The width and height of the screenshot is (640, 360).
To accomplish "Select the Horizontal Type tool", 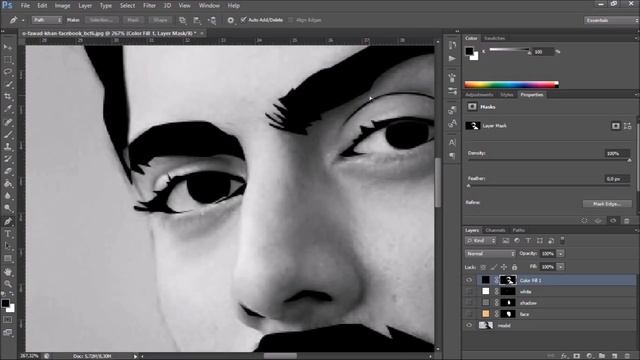I will click(8, 234).
